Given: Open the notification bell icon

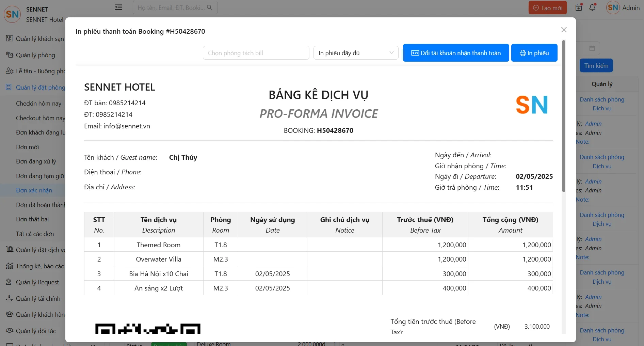Looking at the screenshot, I should [x=592, y=7].
